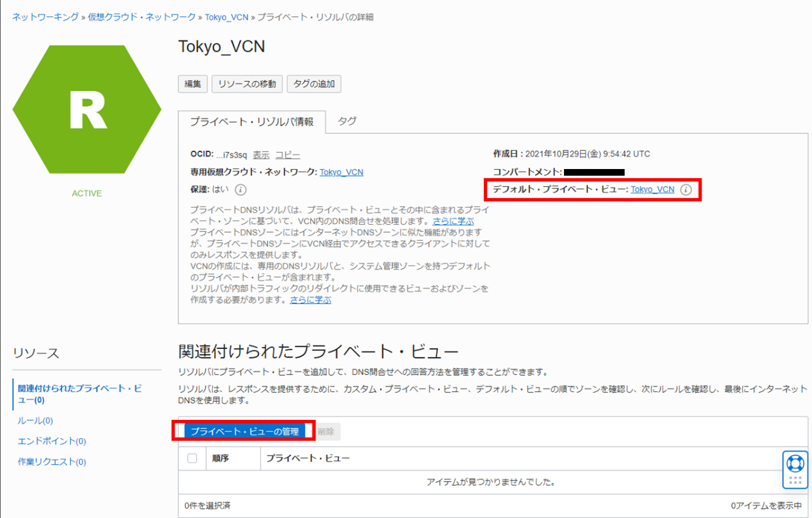Viewport: 812px width, 518px height.
Task: Click コピー link to copy OCID
Action: tap(287, 154)
